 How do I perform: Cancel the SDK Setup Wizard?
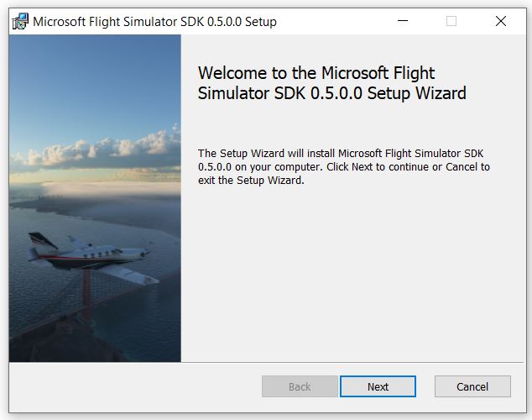click(472, 386)
